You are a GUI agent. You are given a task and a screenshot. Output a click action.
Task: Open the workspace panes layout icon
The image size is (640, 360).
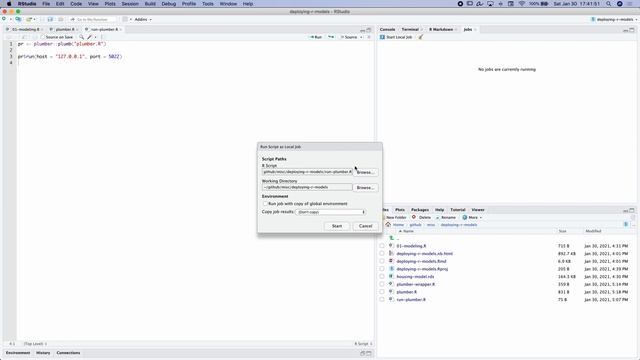[x=125, y=19]
